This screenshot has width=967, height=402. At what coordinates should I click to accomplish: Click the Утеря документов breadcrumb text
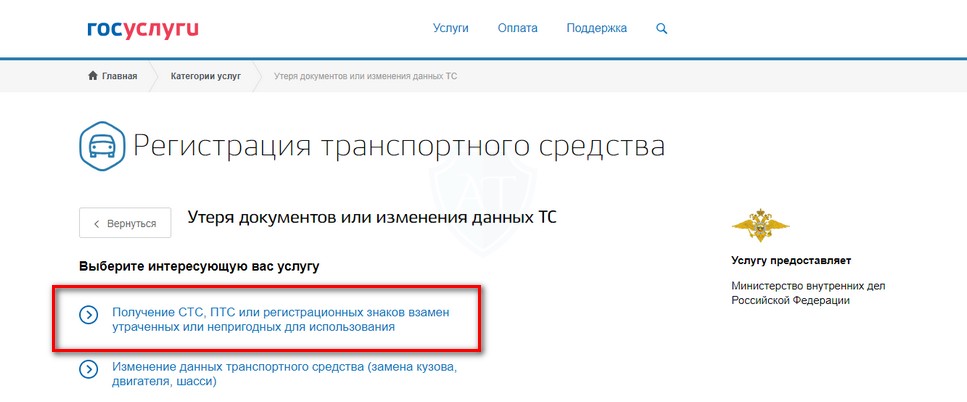365,76
